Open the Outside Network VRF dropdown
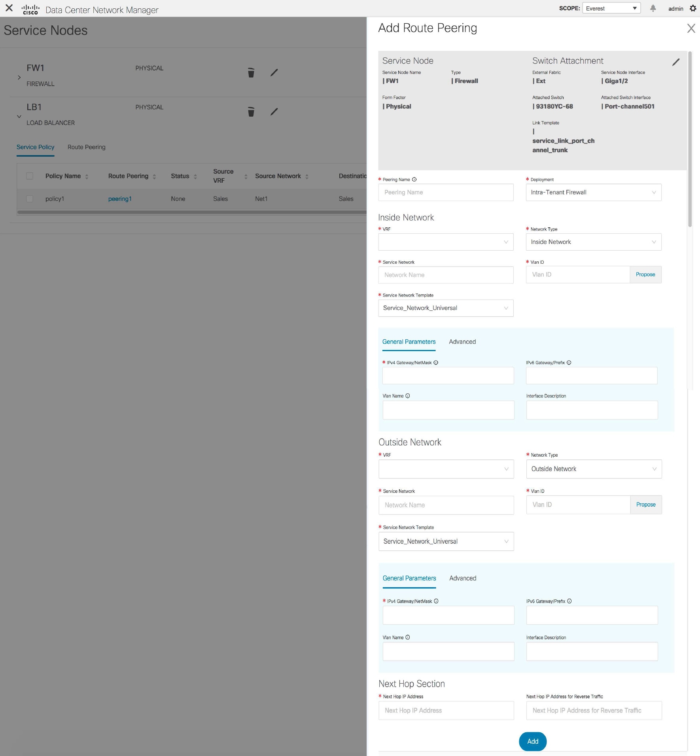700x756 pixels. pos(446,469)
